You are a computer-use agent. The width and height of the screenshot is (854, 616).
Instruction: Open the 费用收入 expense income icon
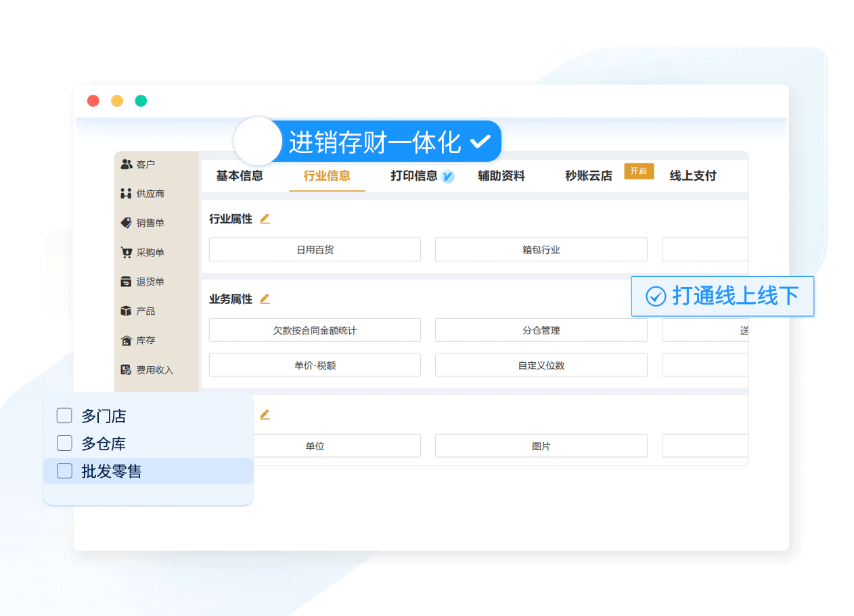coord(127,370)
